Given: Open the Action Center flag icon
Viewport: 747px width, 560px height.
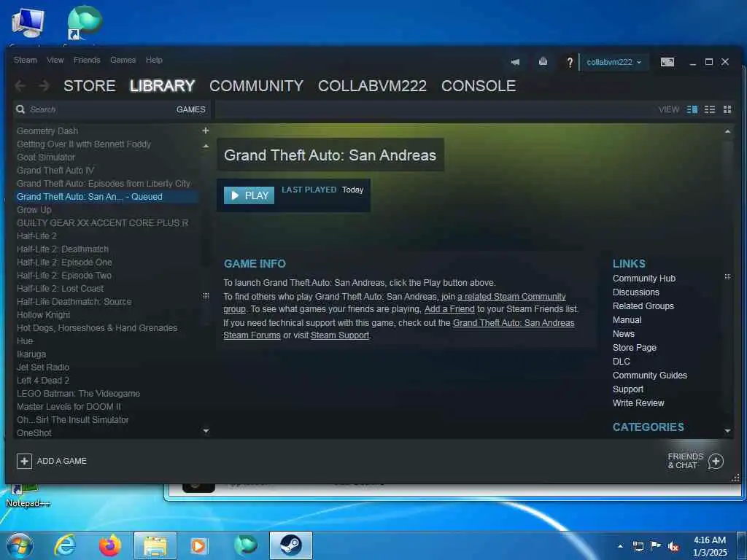Looking at the screenshot, I should point(656,546).
